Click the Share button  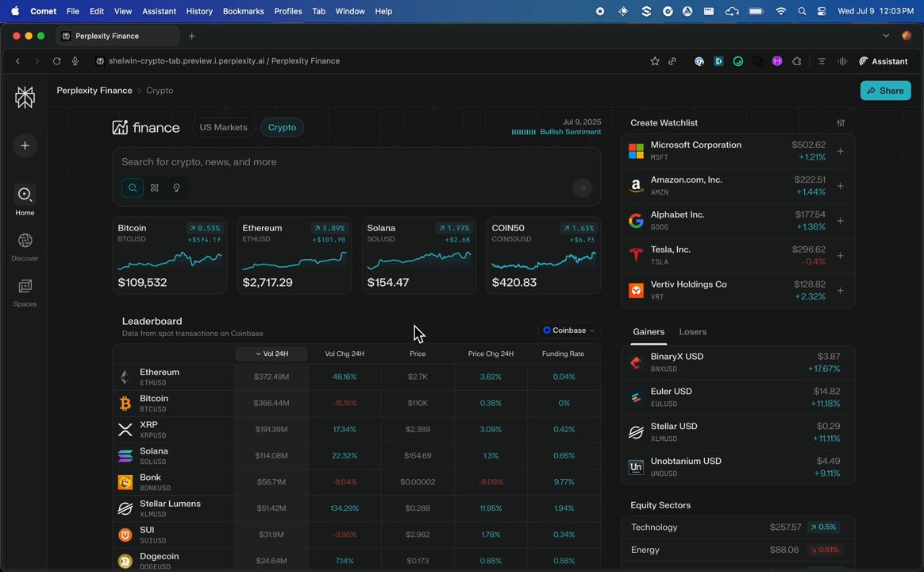coord(885,91)
